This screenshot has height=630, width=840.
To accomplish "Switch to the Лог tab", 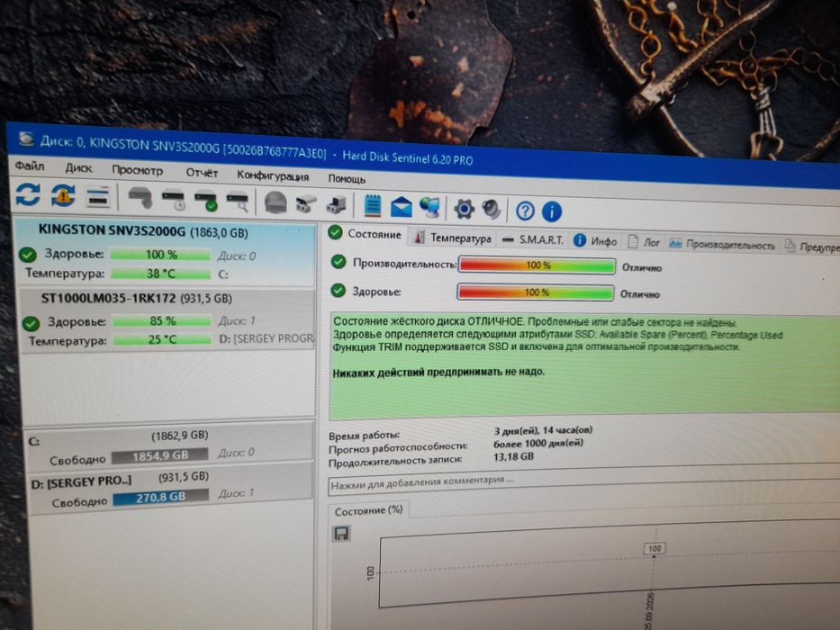I will point(644,243).
